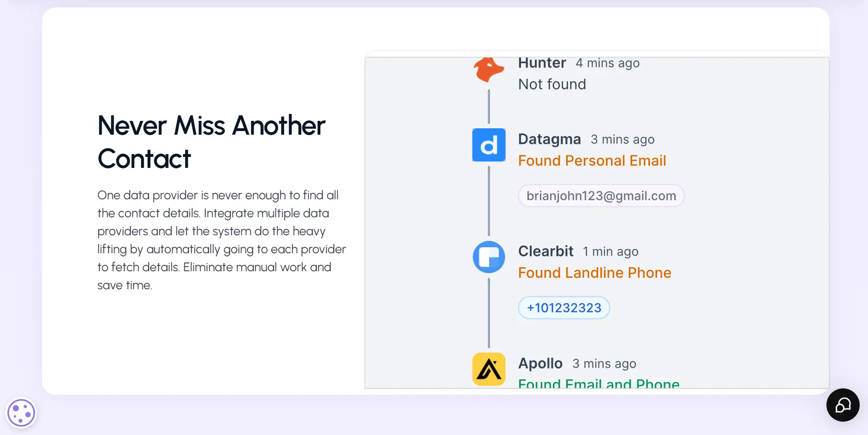Select the brianjohn123@gmail.com email chip

[601, 196]
